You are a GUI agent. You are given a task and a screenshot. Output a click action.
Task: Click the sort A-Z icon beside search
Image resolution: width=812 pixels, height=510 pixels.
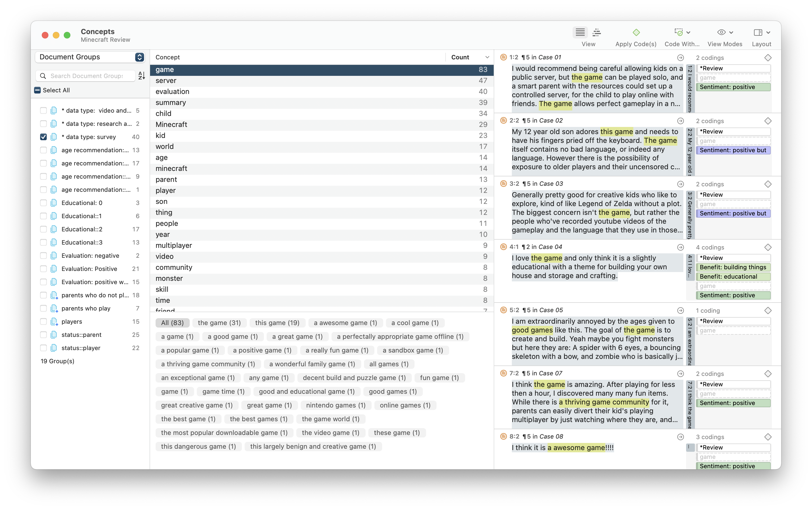[x=142, y=76]
